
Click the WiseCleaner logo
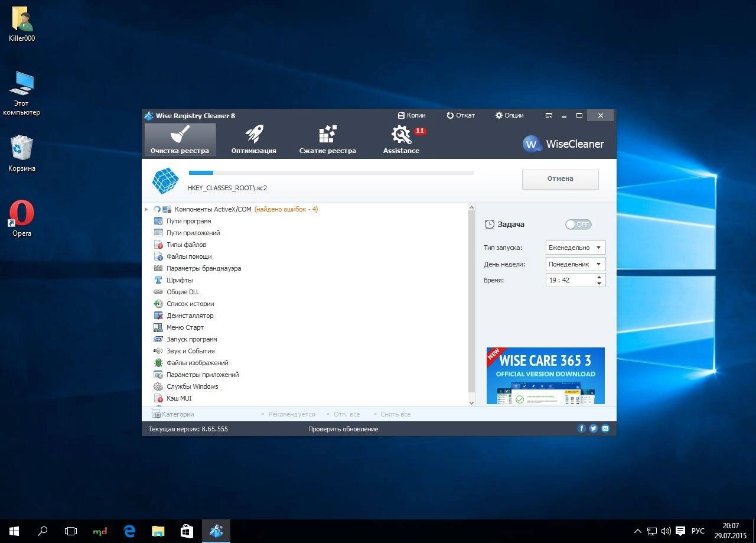point(563,144)
